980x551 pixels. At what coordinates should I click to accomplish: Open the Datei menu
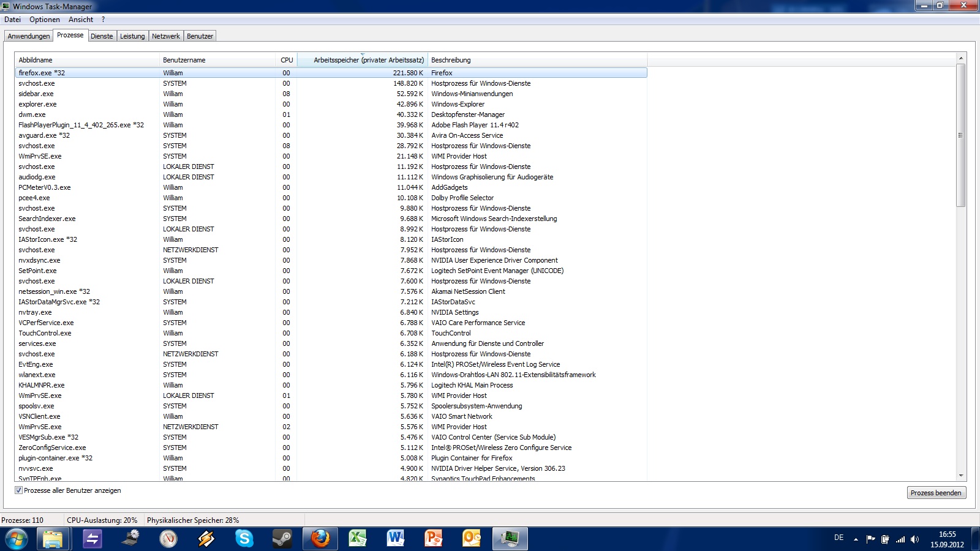point(12,20)
